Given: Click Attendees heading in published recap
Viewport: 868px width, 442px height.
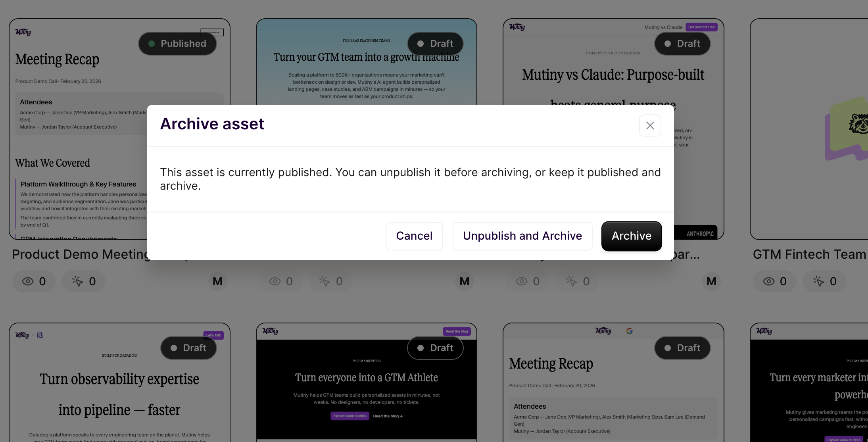Looking at the screenshot, I should (x=36, y=102).
